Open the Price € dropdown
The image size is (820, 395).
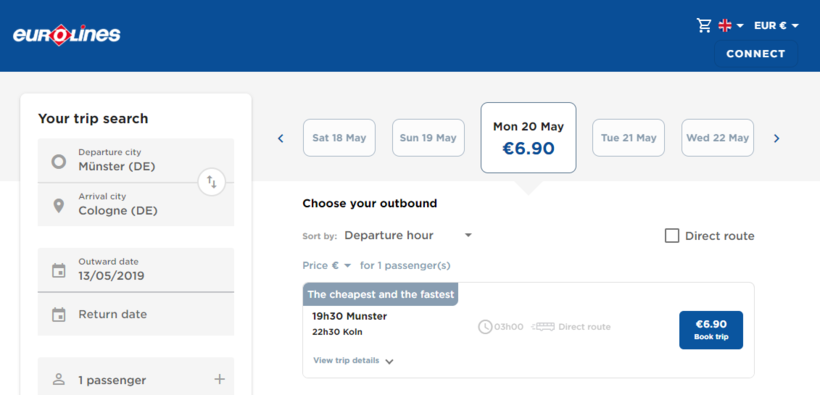click(327, 266)
